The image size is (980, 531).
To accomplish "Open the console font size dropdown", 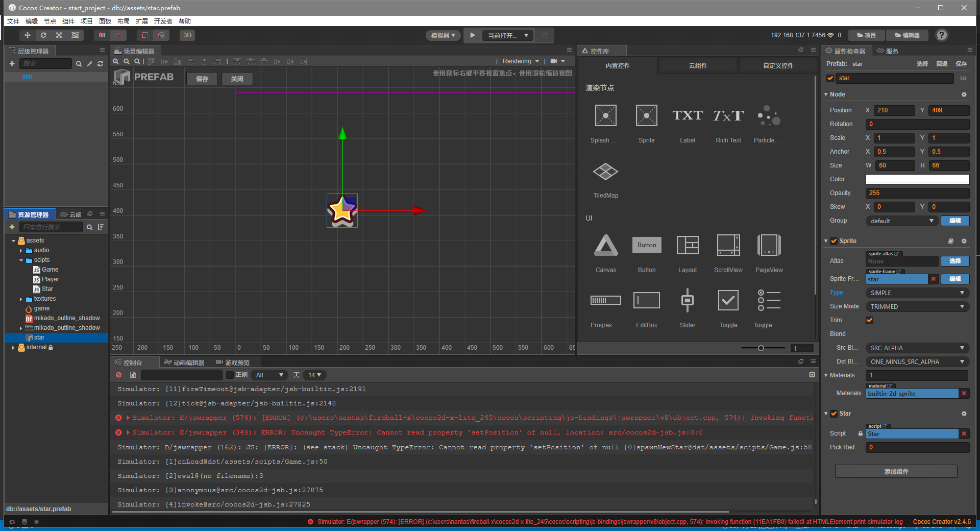I will click(x=314, y=375).
